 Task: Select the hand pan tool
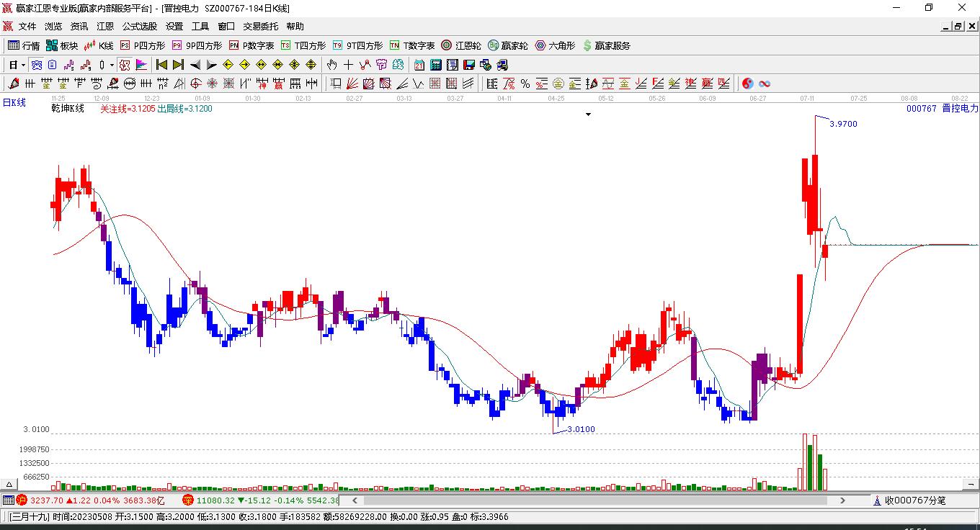click(332, 65)
